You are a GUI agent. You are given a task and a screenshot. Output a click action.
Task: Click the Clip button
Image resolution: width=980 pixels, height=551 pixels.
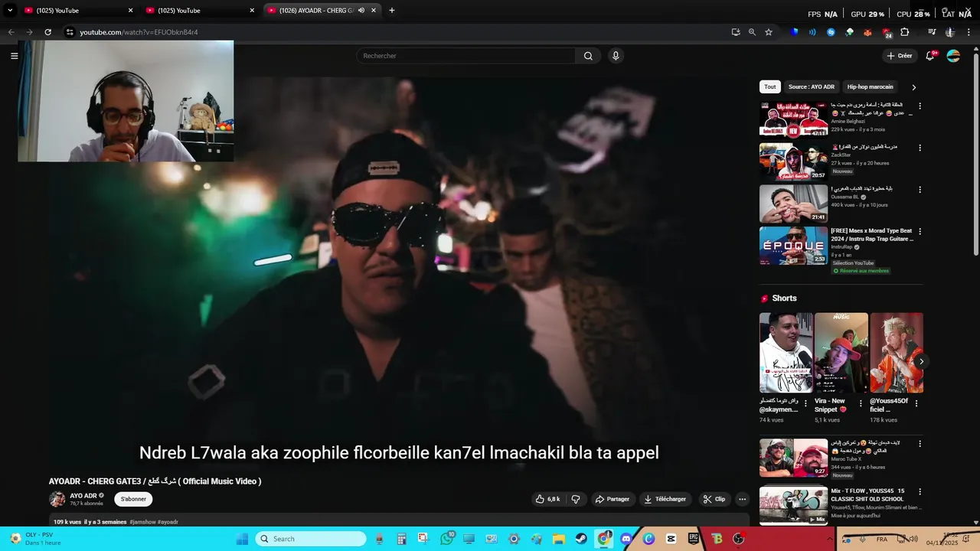tap(714, 499)
